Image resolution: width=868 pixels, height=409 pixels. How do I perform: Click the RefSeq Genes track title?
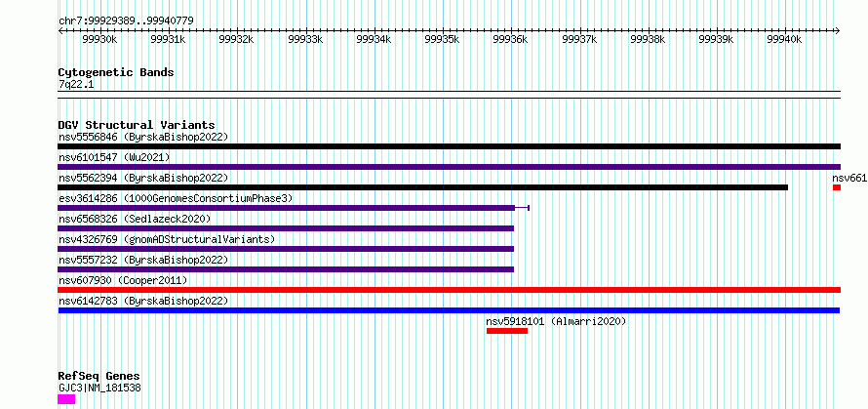click(x=99, y=377)
